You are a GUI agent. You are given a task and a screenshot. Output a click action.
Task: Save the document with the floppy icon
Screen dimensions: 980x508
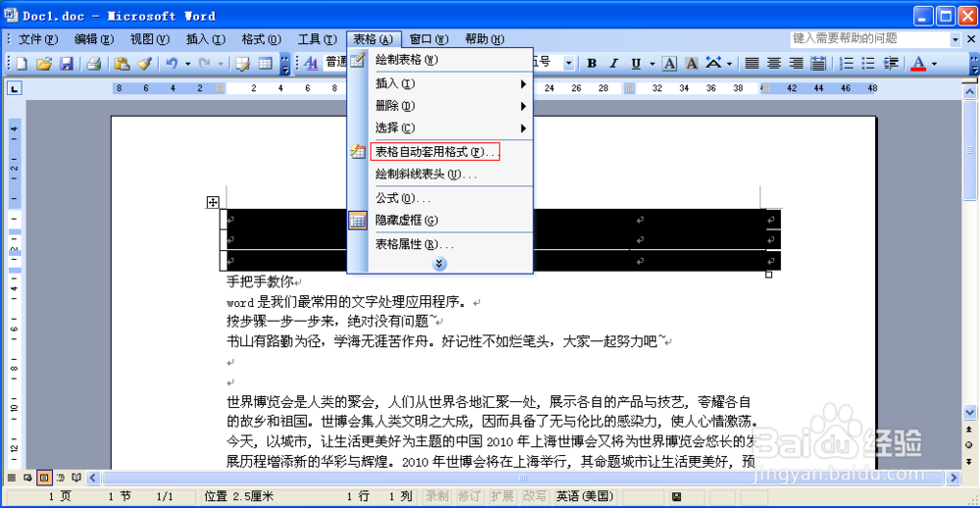(x=67, y=63)
